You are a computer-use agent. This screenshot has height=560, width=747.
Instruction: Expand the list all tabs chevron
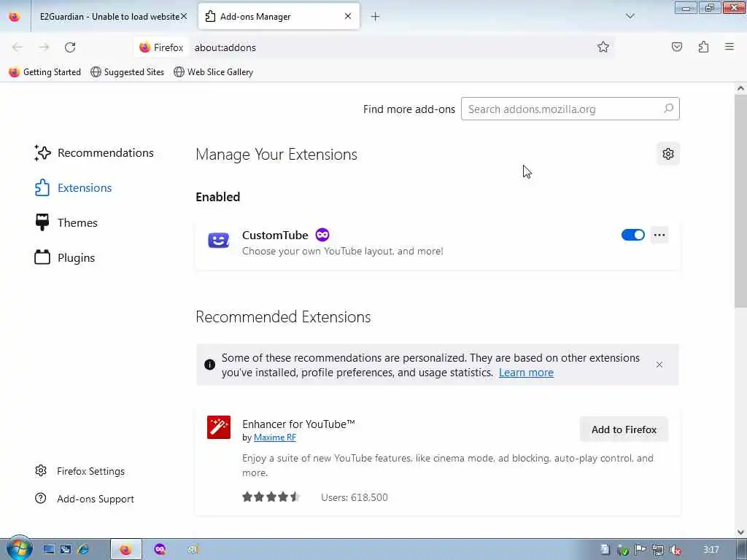click(630, 17)
